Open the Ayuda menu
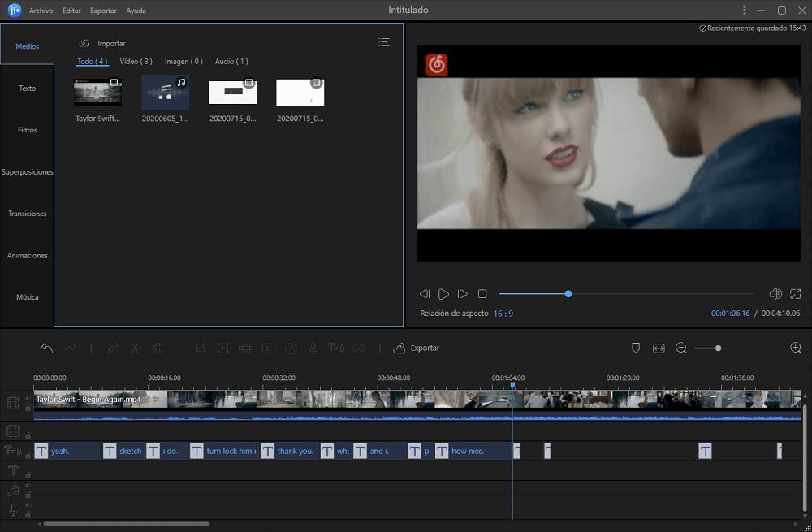 click(x=136, y=11)
